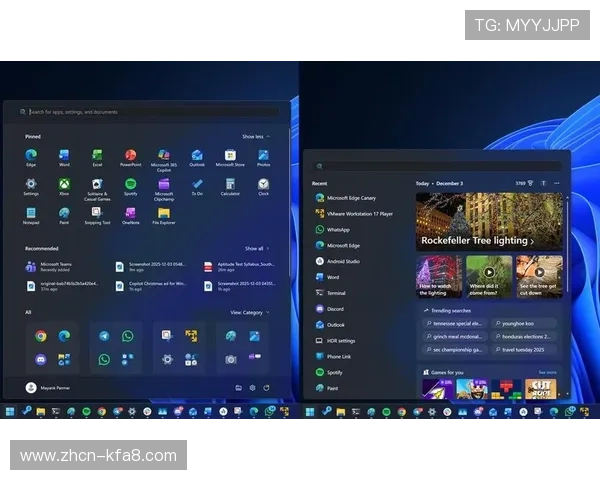Open OneNote from pinned apps
This screenshot has height=480, width=600.
click(x=130, y=214)
